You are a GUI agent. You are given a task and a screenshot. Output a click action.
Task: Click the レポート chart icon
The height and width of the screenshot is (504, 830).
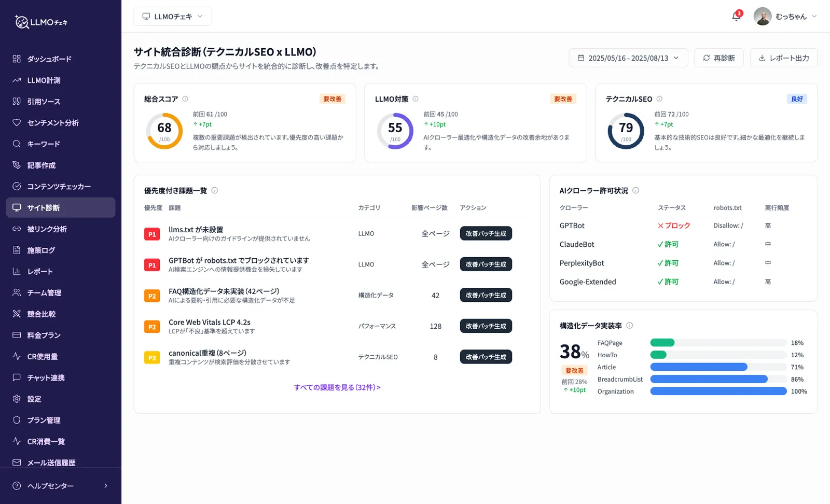(x=17, y=271)
